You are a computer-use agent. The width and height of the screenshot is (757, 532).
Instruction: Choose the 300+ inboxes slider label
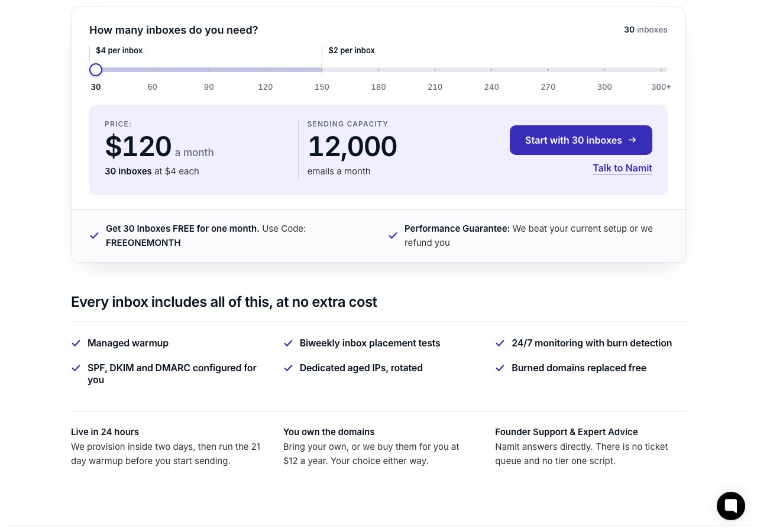tap(661, 87)
